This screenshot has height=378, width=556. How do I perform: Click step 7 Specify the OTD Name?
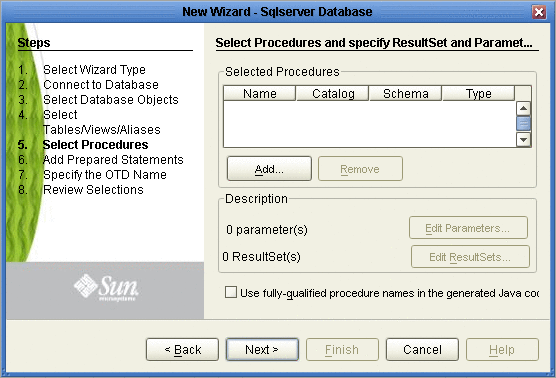point(105,175)
